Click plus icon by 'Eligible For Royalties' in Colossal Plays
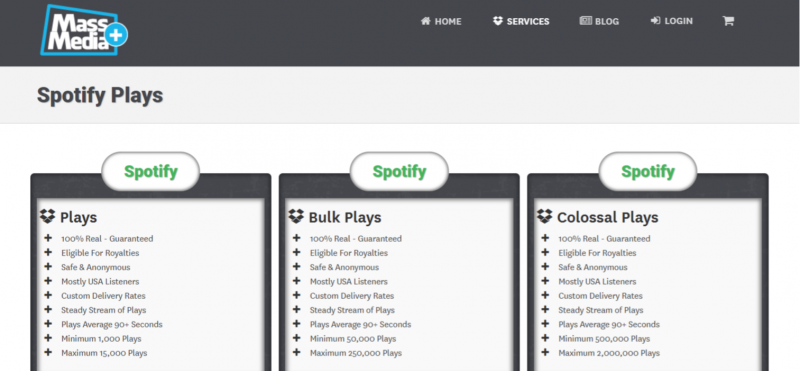This screenshot has height=371, width=800. (545, 252)
